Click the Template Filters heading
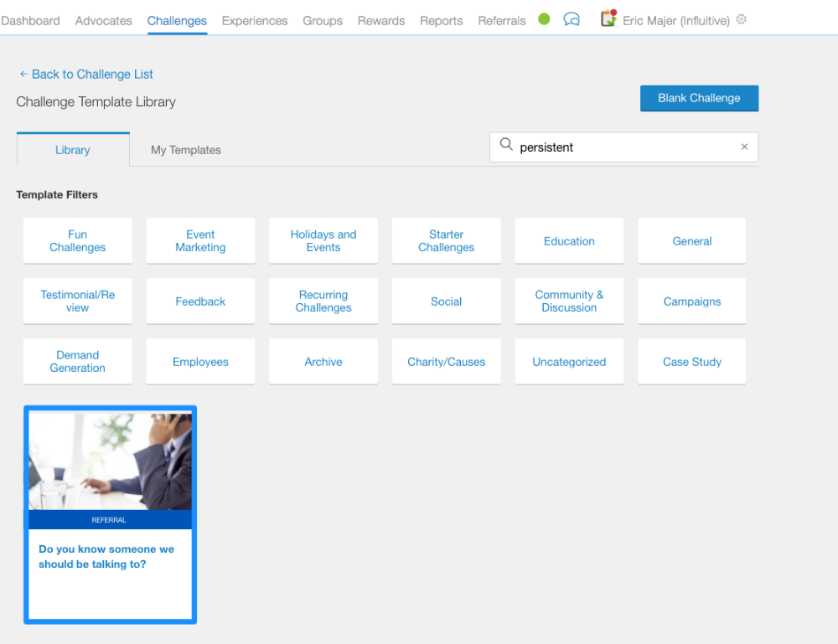This screenshot has width=838, height=644. coord(57,194)
